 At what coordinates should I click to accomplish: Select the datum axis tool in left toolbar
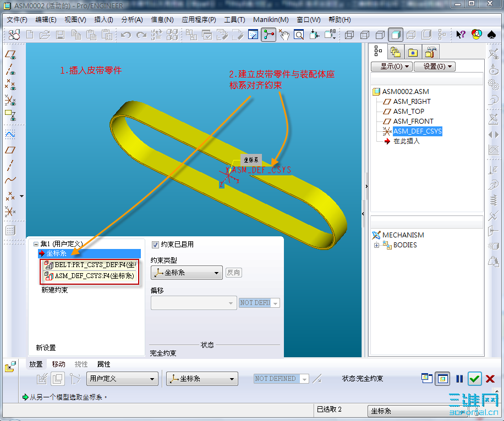(x=10, y=165)
